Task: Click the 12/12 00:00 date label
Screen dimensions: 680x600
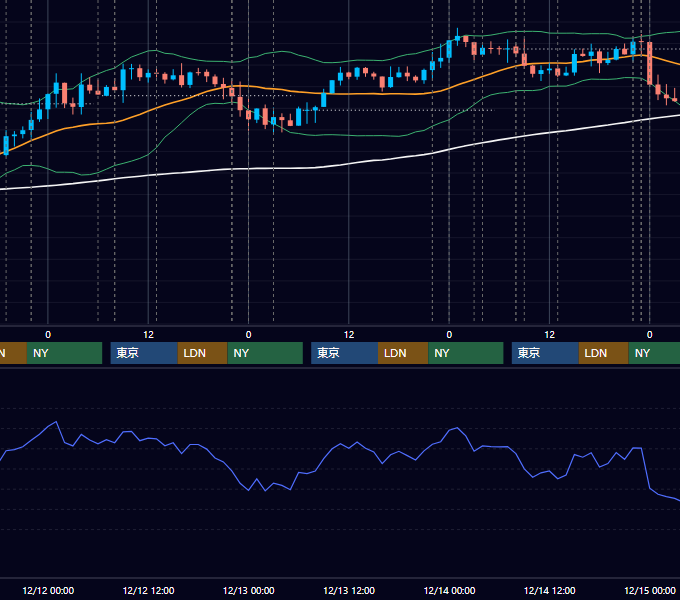Action: [48, 590]
